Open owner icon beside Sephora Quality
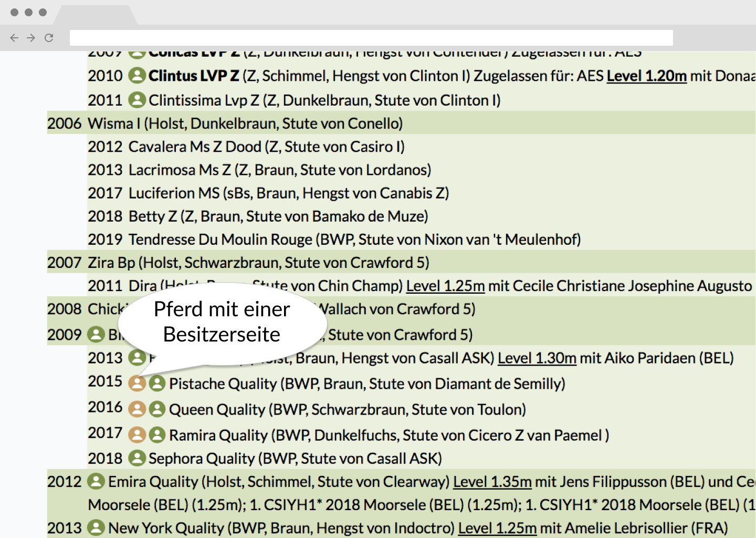 tap(137, 458)
